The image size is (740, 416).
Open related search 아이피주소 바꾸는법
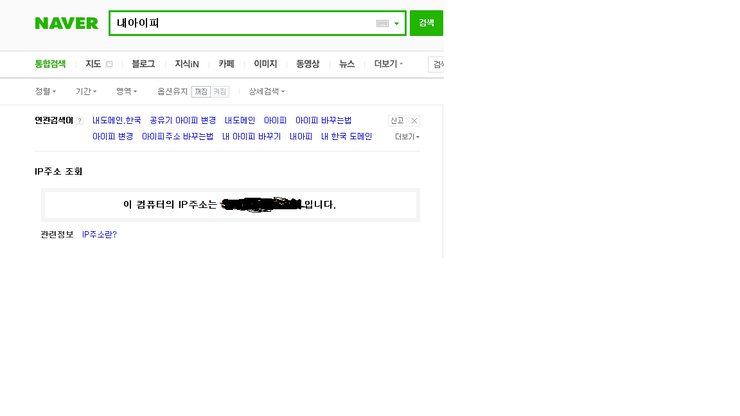point(177,137)
